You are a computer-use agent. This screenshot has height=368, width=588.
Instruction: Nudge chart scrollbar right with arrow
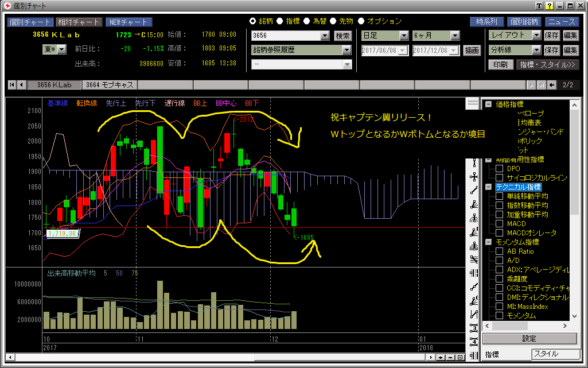[431, 358]
